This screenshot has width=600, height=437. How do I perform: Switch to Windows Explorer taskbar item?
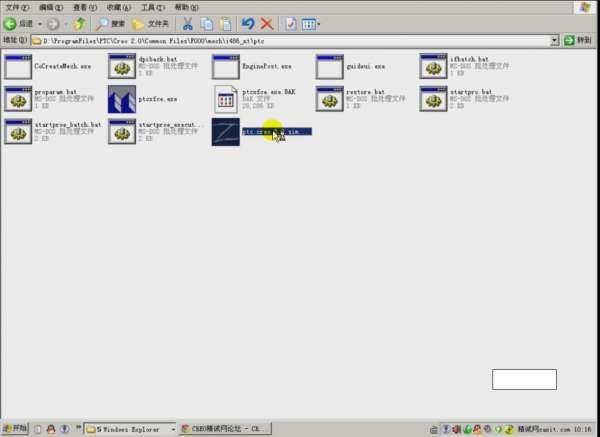[x=128, y=428]
